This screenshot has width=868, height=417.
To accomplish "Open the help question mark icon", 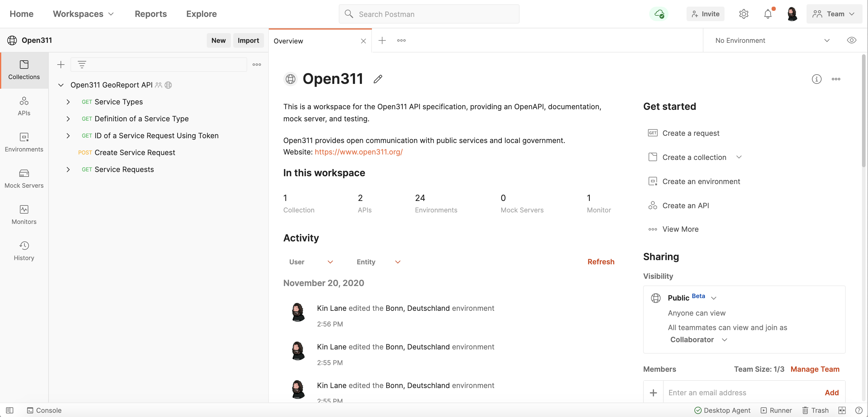I will coord(859,410).
